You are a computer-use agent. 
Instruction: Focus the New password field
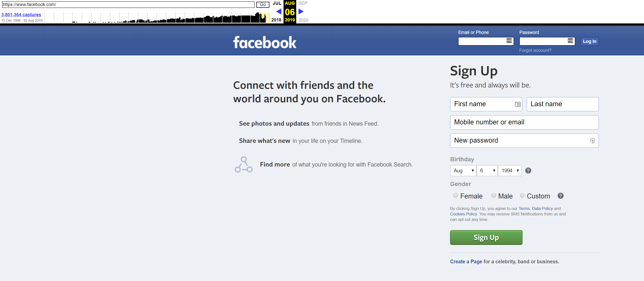pyautogui.click(x=524, y=141)
